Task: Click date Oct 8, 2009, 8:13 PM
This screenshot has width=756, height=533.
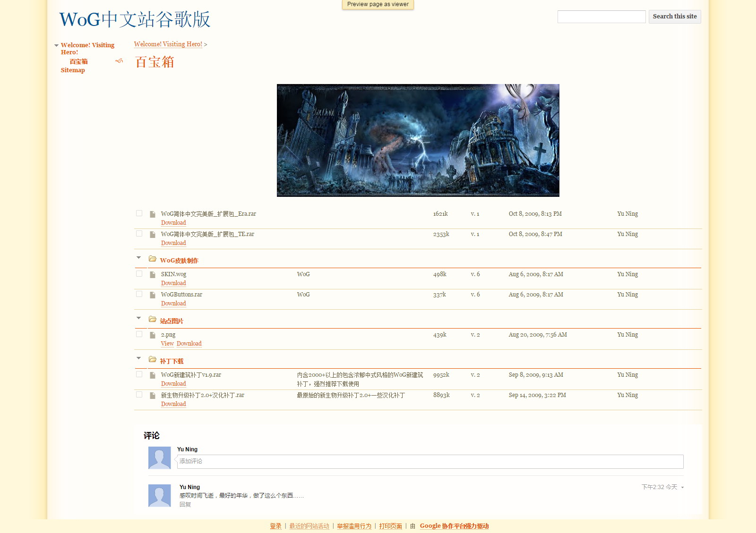Action: [535, 214]
